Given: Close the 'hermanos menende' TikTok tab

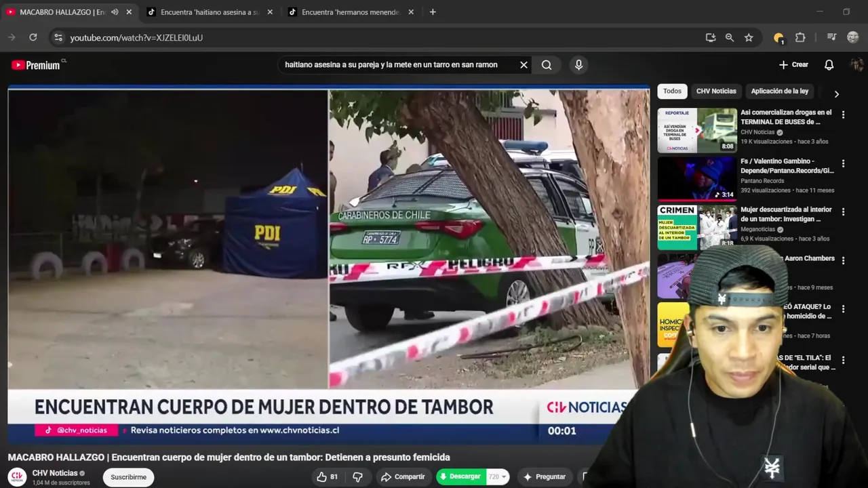Looking at the screenshot, I should tap(411, 12).
